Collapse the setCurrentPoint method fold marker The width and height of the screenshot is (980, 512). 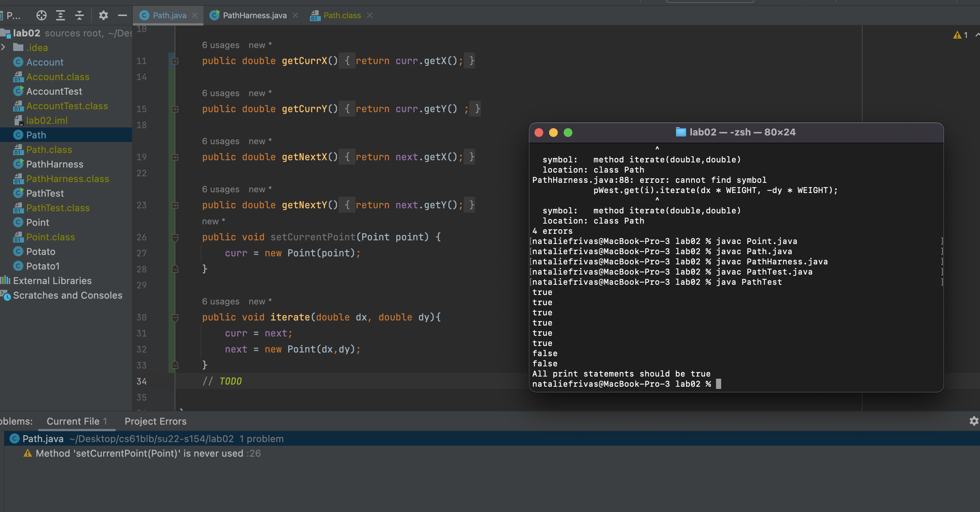tap(175, 237)
